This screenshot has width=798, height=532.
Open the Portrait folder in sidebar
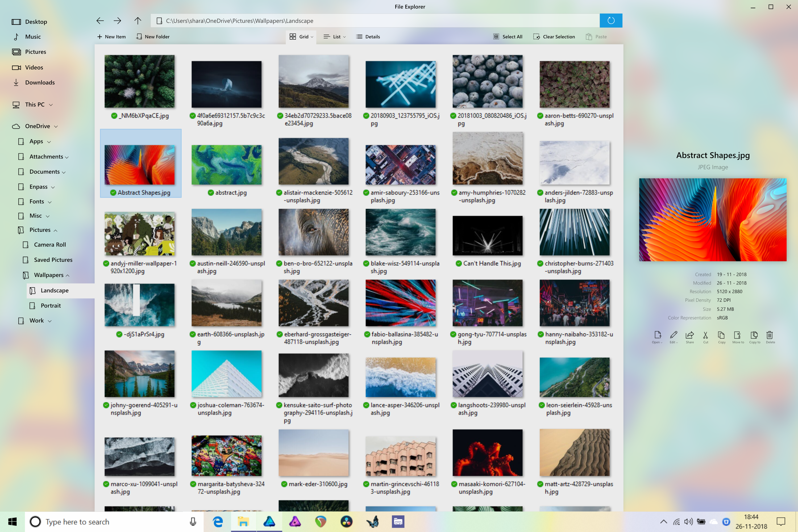pos(51,305)
